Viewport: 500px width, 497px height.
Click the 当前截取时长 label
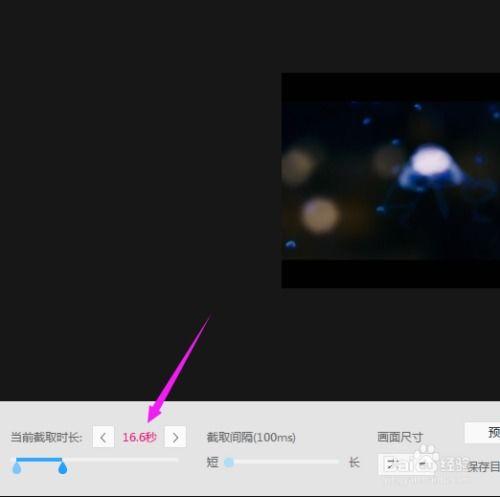click(x=46, y=437)
